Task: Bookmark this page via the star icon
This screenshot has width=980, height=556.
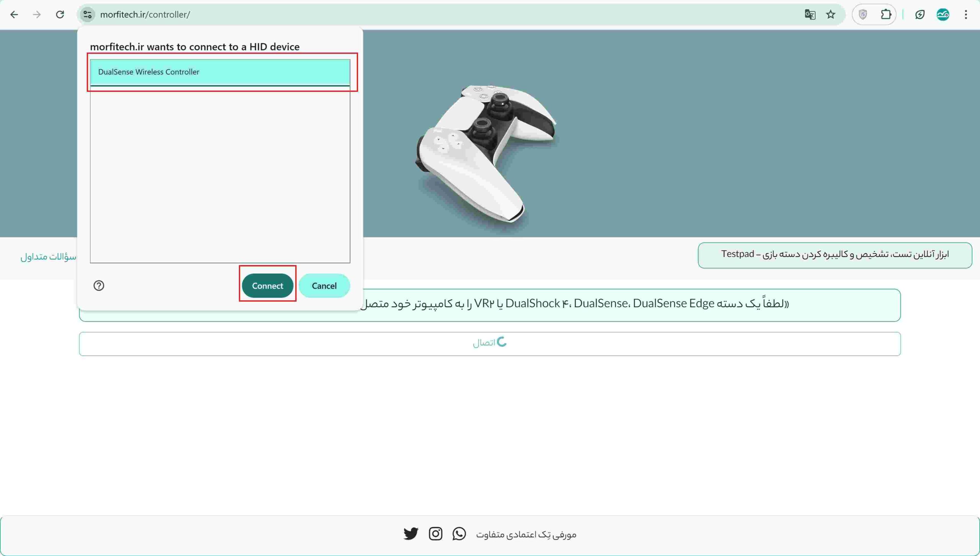Action: click(x=831, y=15)
